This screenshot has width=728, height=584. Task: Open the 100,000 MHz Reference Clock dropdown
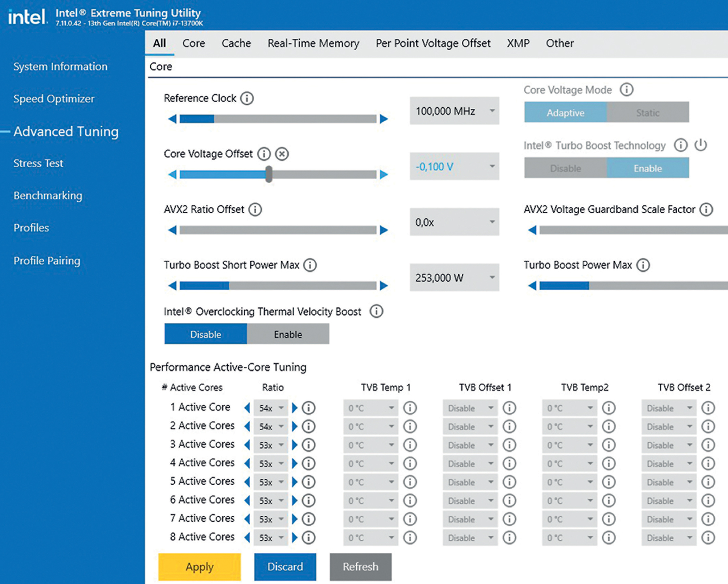coord(492,111)
